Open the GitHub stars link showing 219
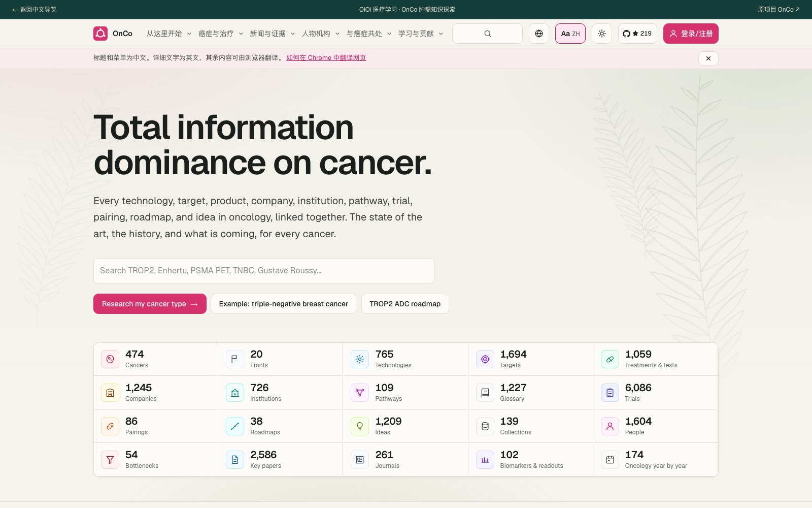 (637, 34)
